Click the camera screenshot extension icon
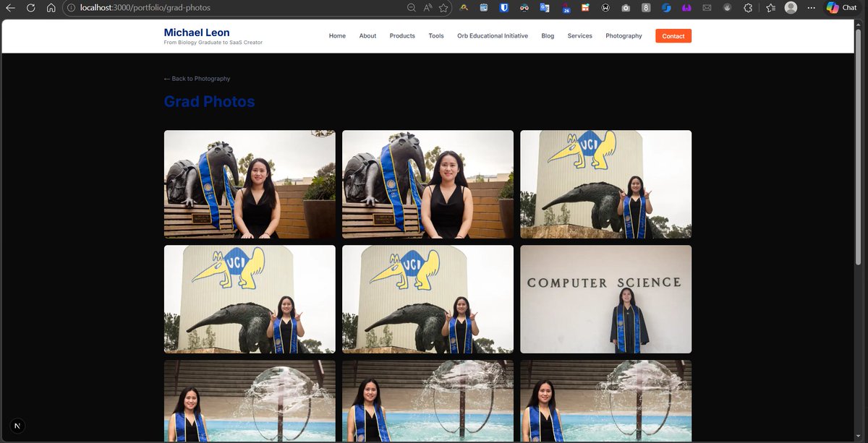The image size is (868, 443). (626, 8)
